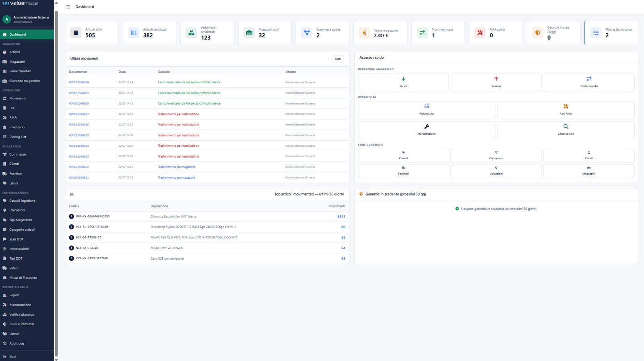This screenshot has width=644, height=361.
Task: Open Picking List quick access tile
Action: (427, 110)
